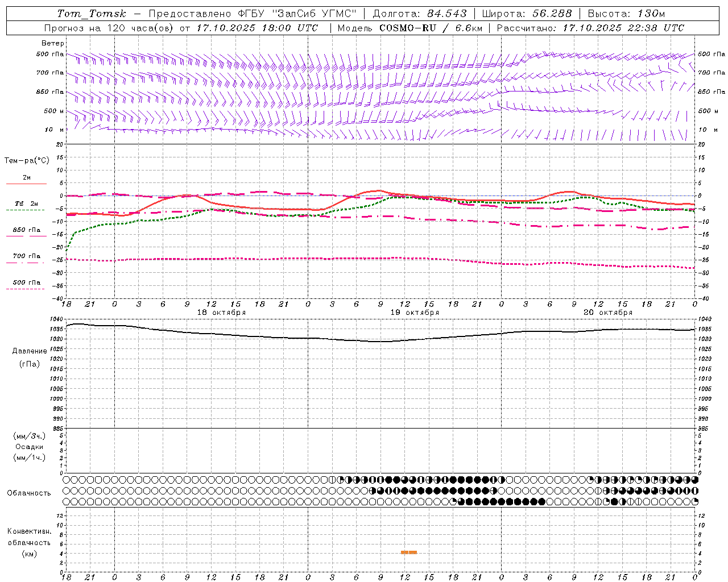Viewport: 728px width, 582px height.
Task: Click the left 500 гПа wind level label
Action: (x=50, y=55)
